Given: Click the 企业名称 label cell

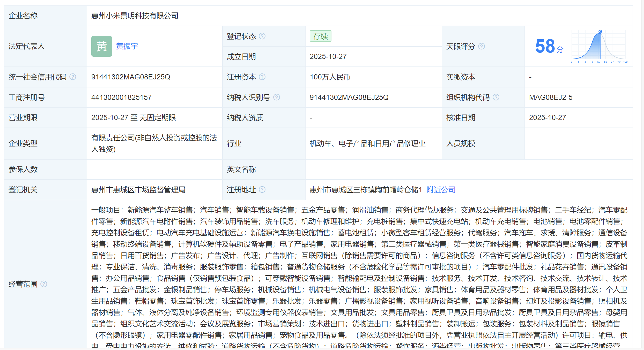Looking at the screenshot, I should [46, 16].
